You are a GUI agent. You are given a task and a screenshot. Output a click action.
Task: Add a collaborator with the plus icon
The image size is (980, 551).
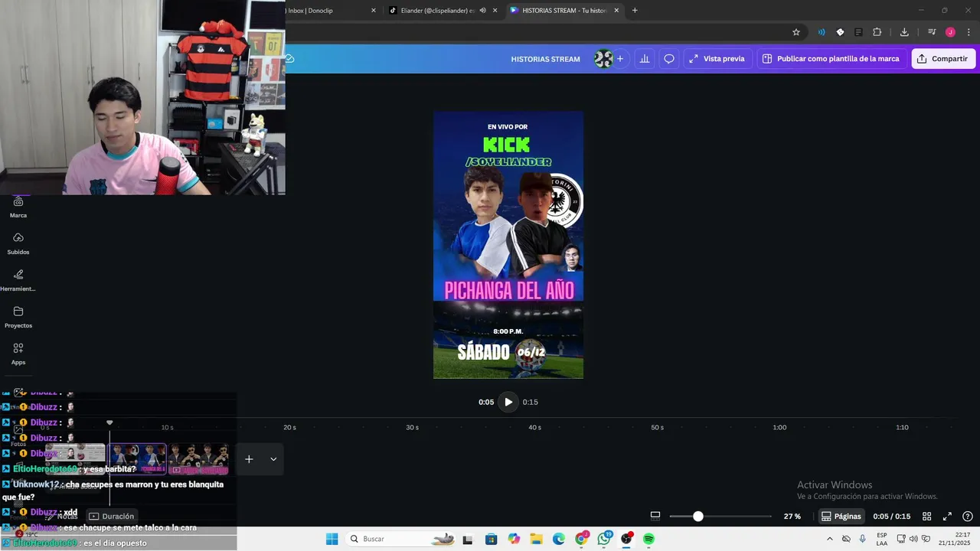[620, 59]
